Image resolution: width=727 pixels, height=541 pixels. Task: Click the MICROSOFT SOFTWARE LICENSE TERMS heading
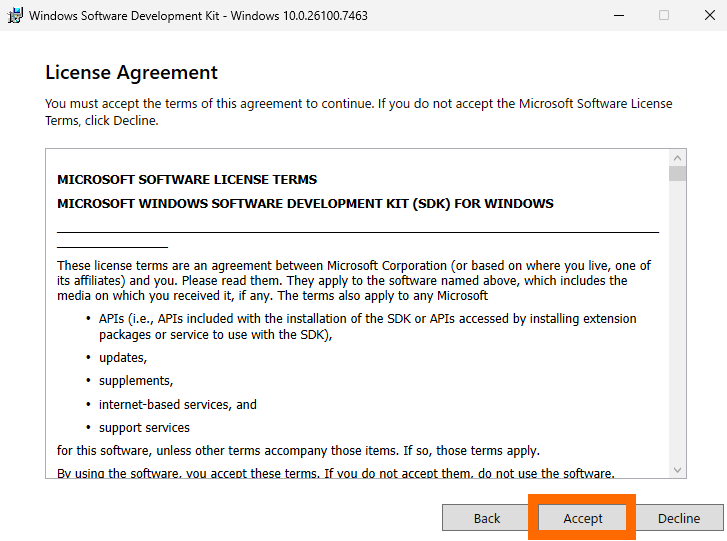pos(187,180)
